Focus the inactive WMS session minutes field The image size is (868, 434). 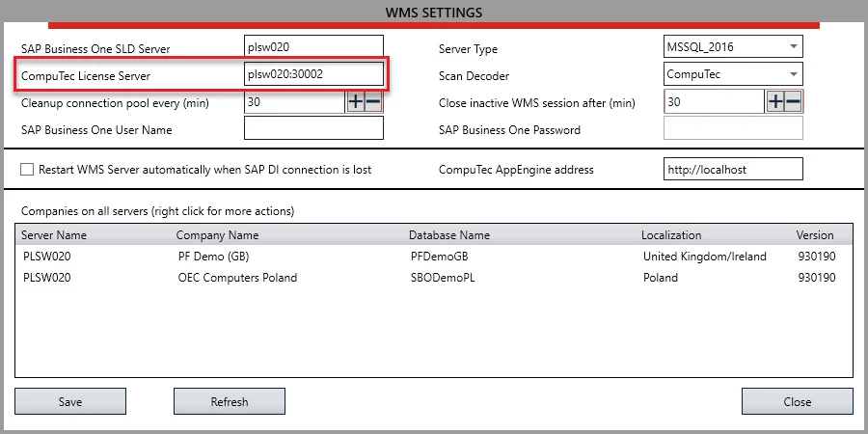click(x=714, y=102)
